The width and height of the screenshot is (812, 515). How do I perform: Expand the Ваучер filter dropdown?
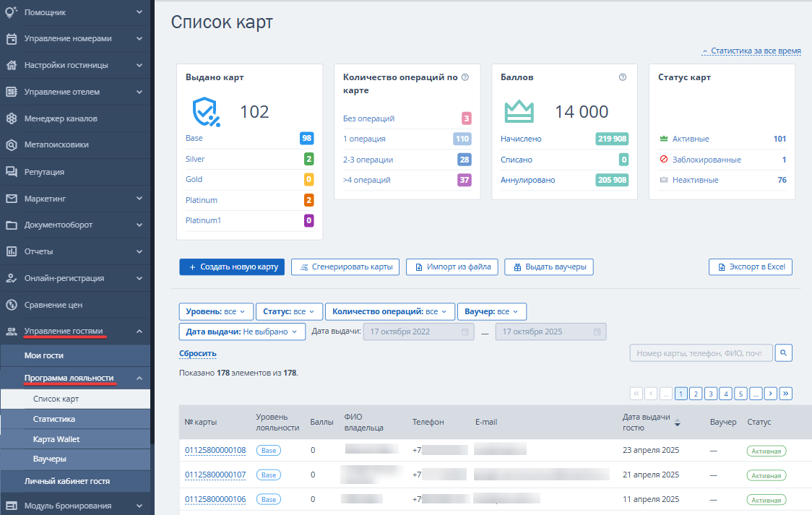[x=491, y=311]
